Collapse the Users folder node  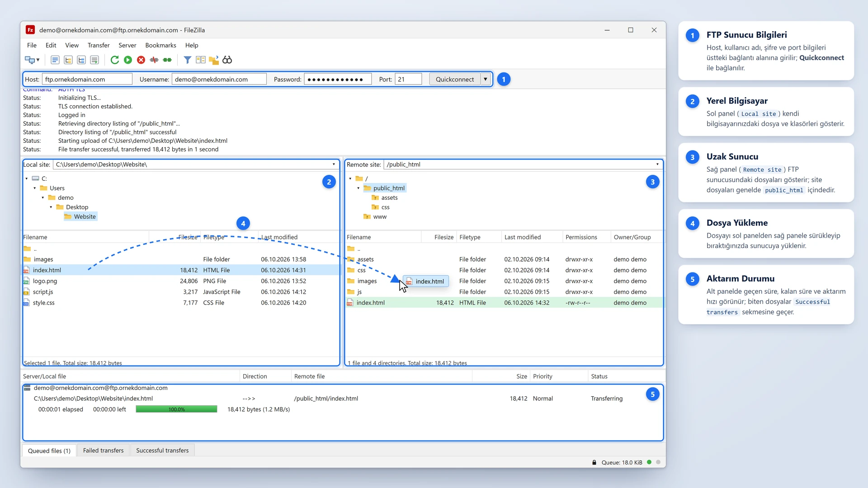click(x=35, y=188)
